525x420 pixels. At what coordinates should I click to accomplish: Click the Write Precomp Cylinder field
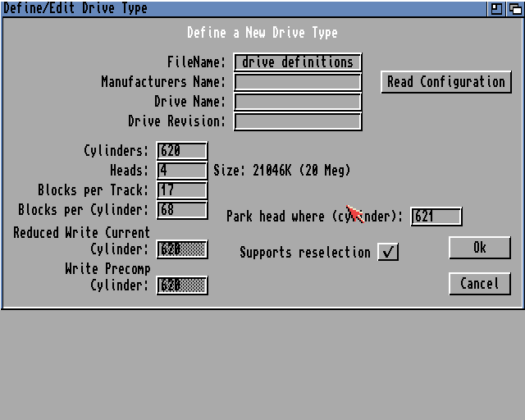tap(182, 285)
